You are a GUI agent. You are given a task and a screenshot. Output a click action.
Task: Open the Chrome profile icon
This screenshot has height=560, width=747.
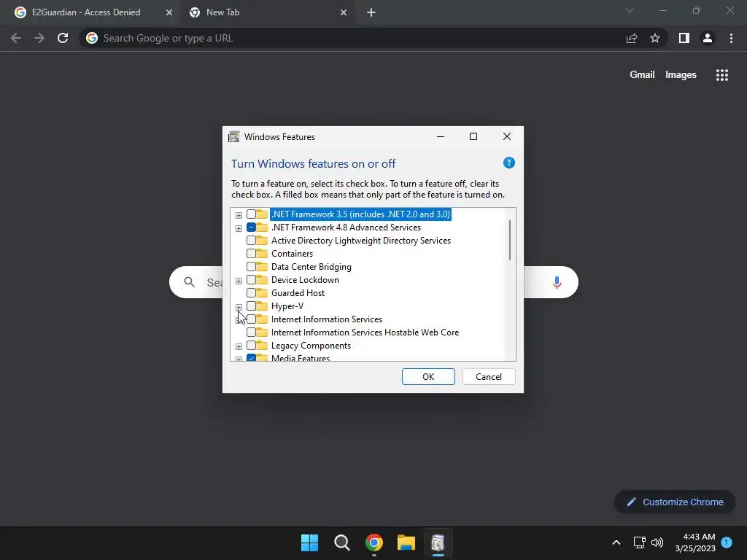pos(708,38)
